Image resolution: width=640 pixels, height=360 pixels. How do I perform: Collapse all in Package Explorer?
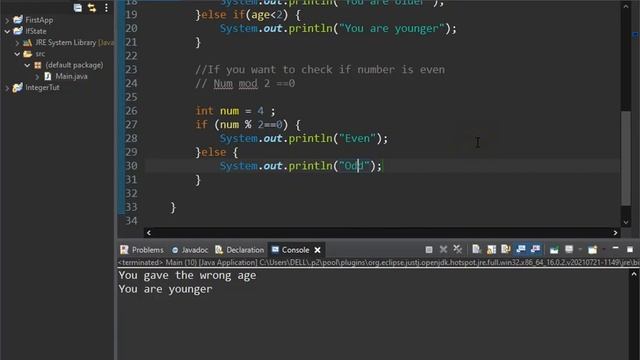pyautogui.click(x=78, y=8)
